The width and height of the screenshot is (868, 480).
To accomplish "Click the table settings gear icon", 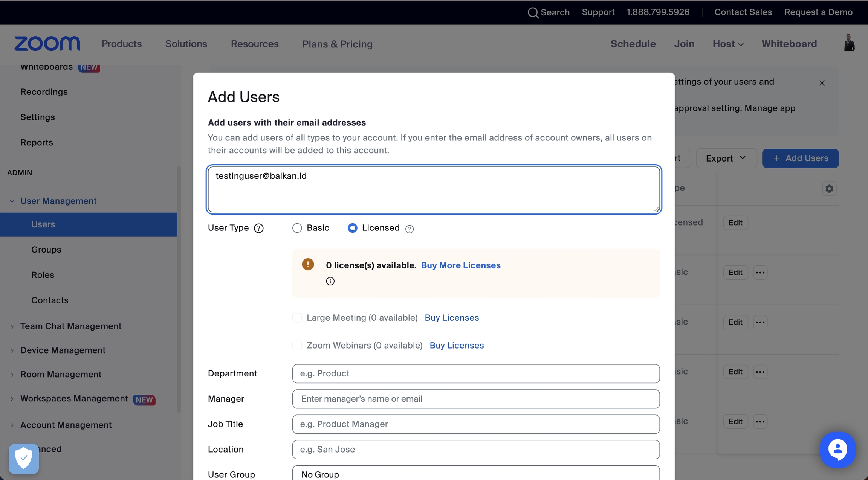I will (x=829, y=189).
